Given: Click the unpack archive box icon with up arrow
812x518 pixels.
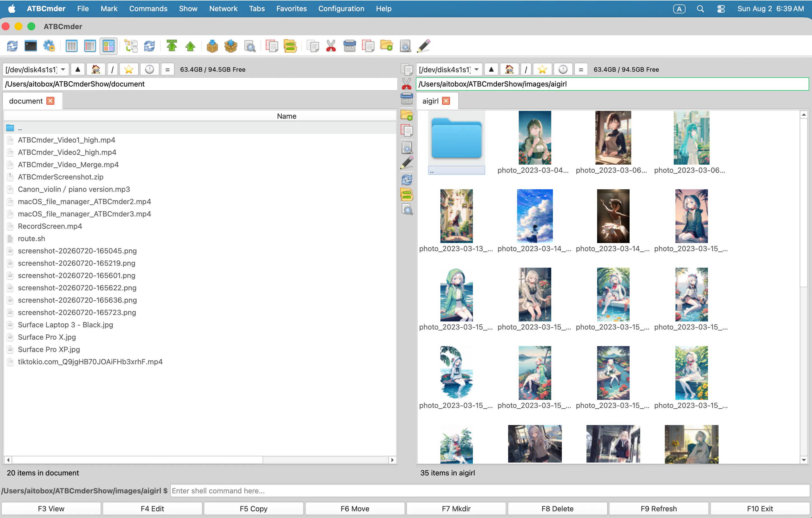Looking at the screenshot, I should (231, 46).
